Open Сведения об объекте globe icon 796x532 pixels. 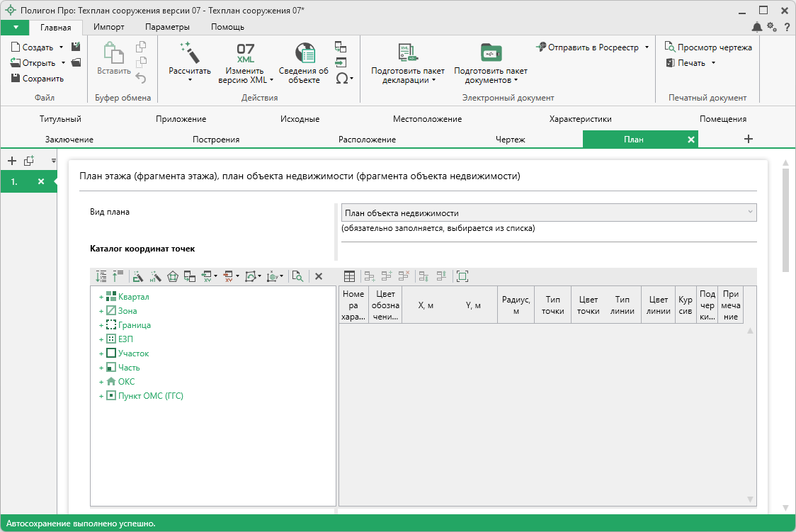pyautogui.click(x=305, y=53)
